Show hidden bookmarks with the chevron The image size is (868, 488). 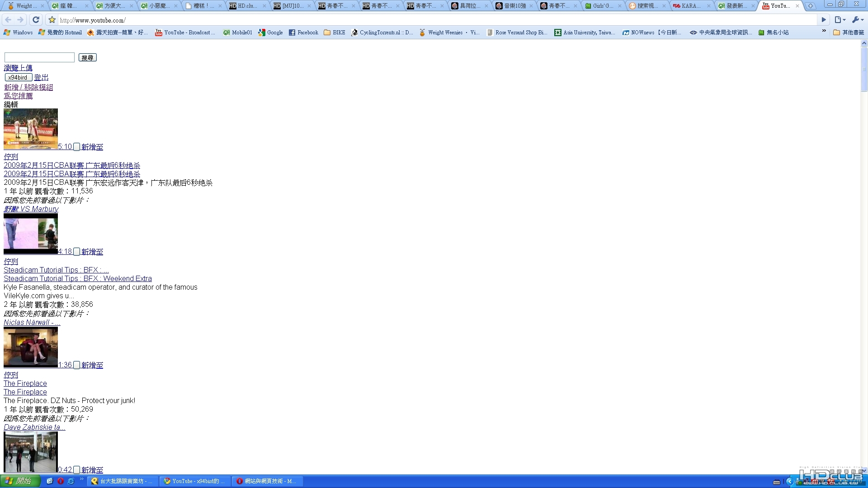(x=824, y=32)
